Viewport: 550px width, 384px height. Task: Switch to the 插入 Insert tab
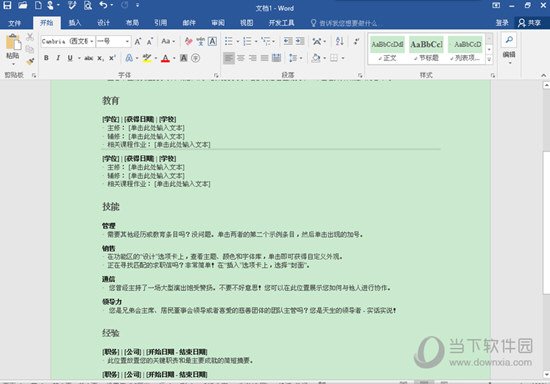[75, 23]
